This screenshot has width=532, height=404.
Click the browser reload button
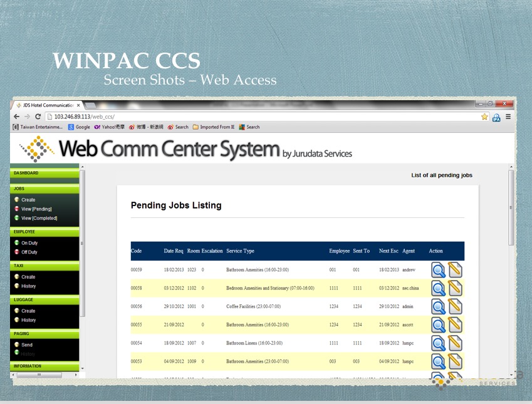(38, 117)
